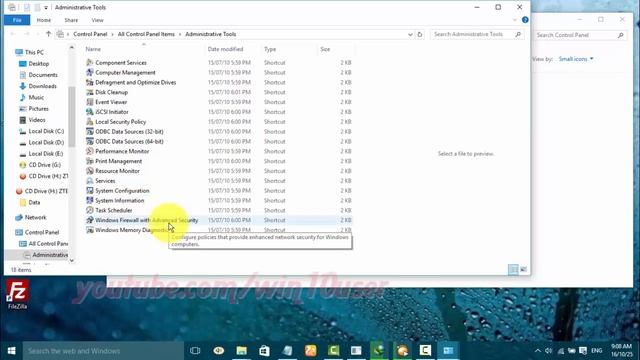Select the Resource Monitor icon
The image size is (640, 360).
pos(90,171)
